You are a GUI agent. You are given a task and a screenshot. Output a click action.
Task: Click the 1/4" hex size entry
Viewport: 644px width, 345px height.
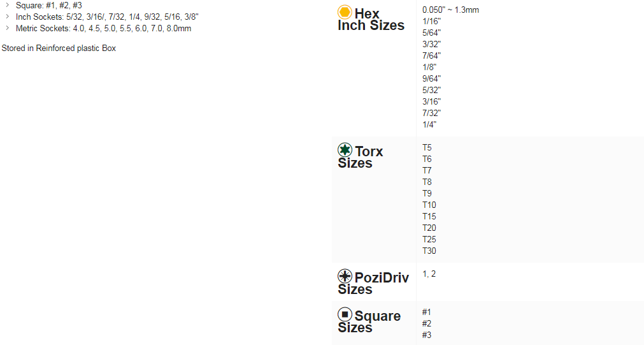(429, 124)
